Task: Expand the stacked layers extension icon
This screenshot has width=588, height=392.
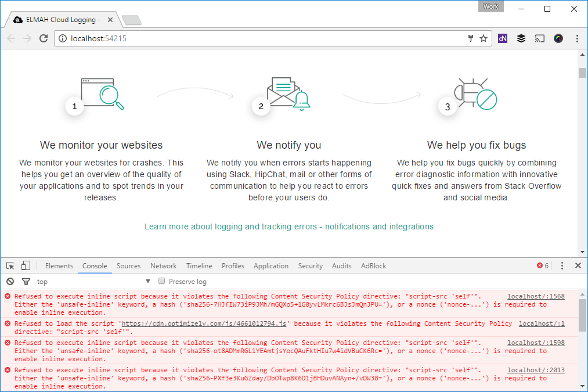Action: (x=521, y=38)
